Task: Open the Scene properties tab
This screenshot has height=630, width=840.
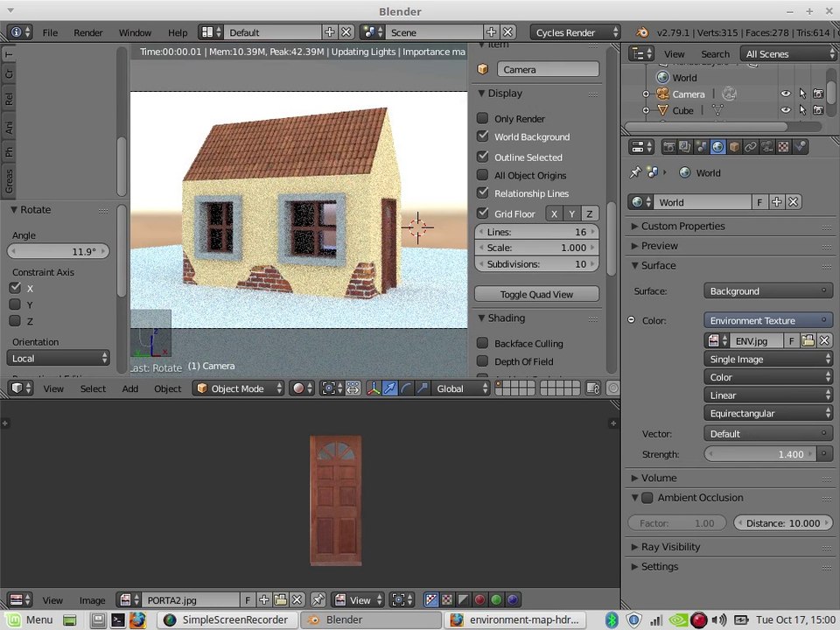Action: point(701,147)
